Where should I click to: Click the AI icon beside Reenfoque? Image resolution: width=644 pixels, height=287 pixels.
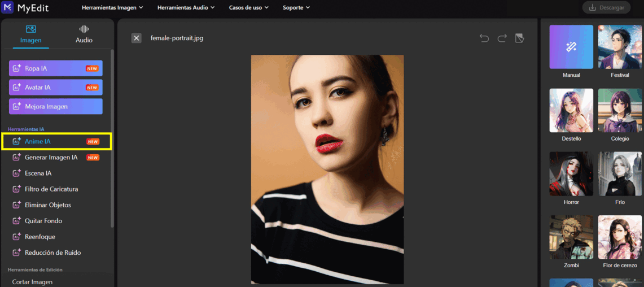point(17,237)
